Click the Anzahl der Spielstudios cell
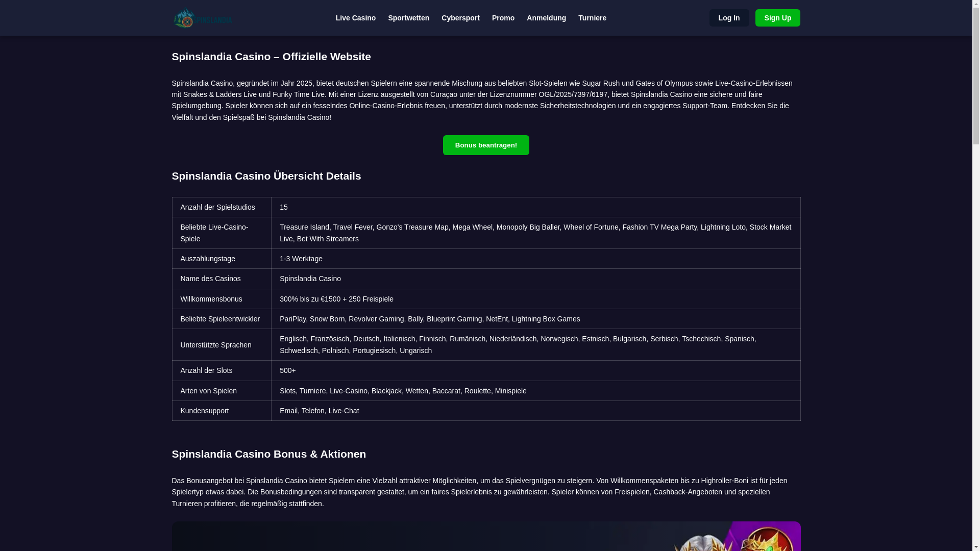Screen dimensions: 980x551 (x=217, y=207)
